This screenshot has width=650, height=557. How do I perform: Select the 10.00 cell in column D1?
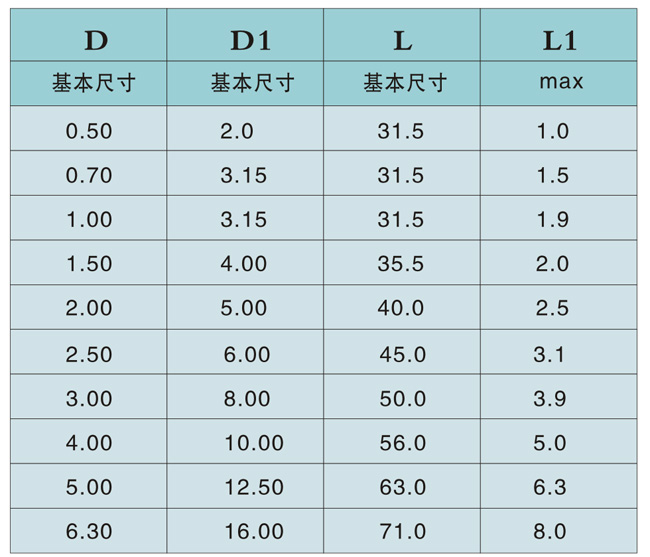(x=252, y=443)
